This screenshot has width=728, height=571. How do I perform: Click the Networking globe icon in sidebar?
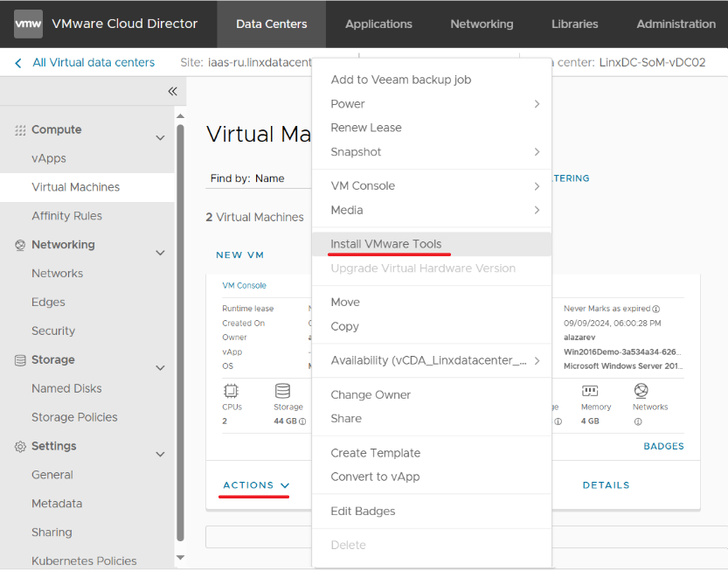coord(20,245)
